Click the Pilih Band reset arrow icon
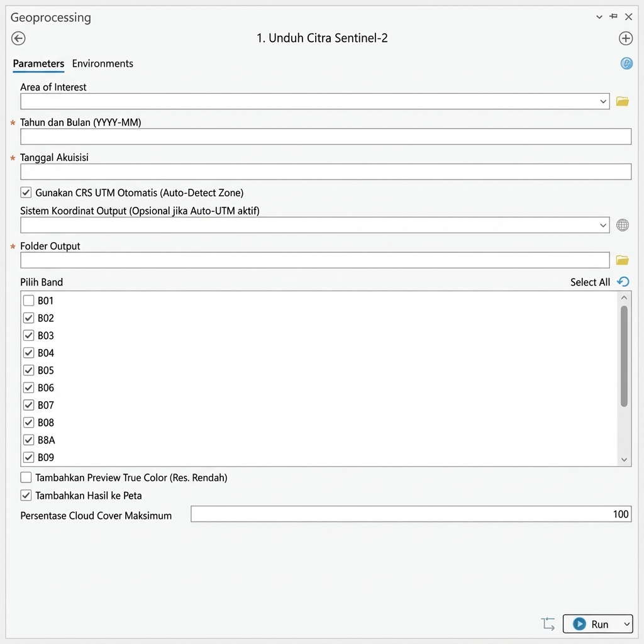644x644 pixels. coord(623,282)
